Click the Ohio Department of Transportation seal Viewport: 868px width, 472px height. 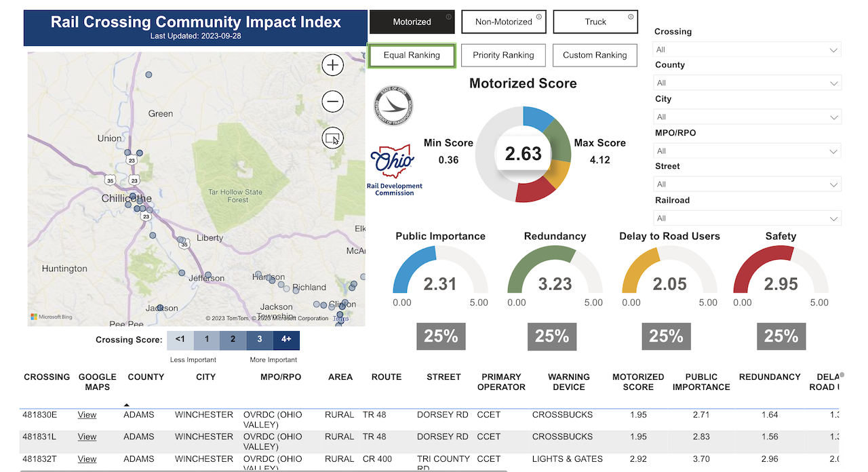pos(393,106)
